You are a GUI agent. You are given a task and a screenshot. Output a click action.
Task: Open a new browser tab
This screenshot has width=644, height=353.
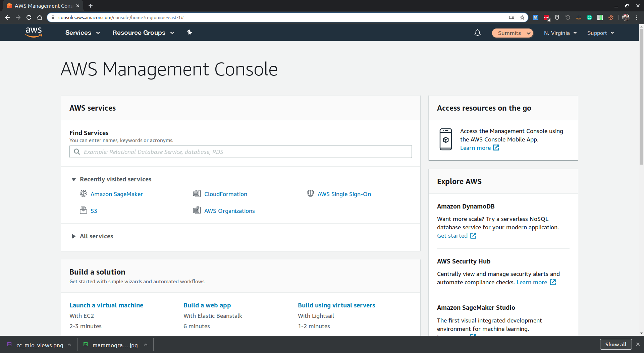point(91,6)
